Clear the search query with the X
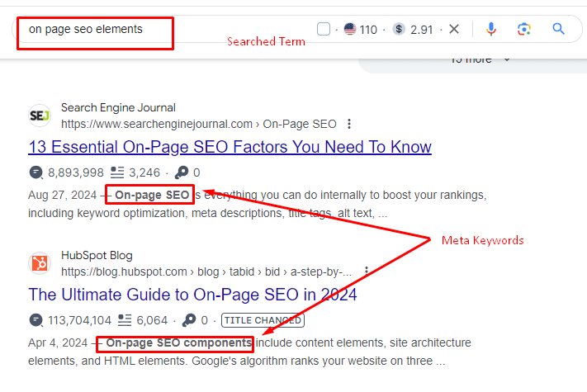The image size is (587, 392). click(x=454, y=29)
